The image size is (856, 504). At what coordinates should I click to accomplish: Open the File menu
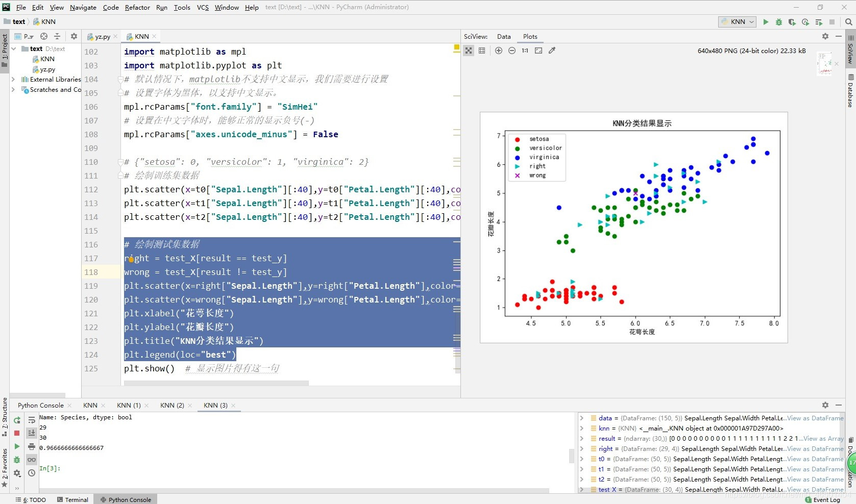tap(21, 7)
